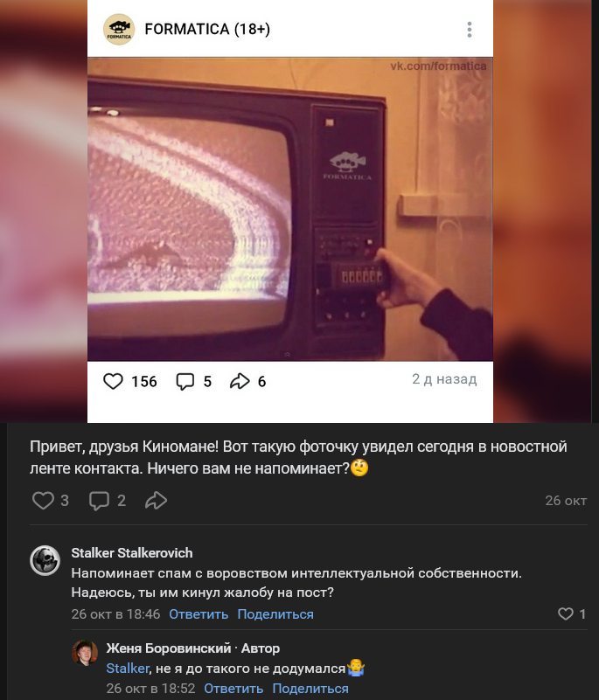Open Женя Боровинский's avatar photo
The height and width of the screenshot is (700, 599).
coord(85,653)
